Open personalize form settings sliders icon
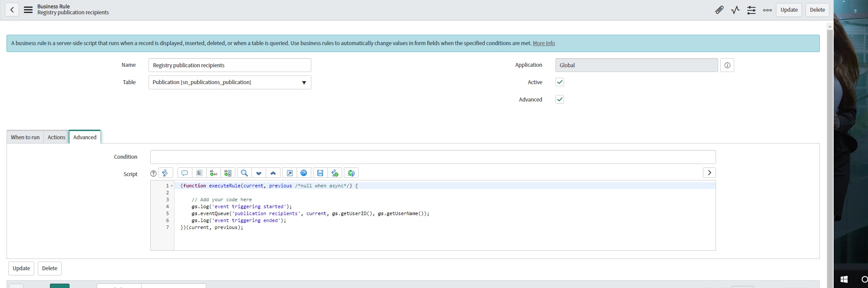868x288 pixels. (751, 10)
